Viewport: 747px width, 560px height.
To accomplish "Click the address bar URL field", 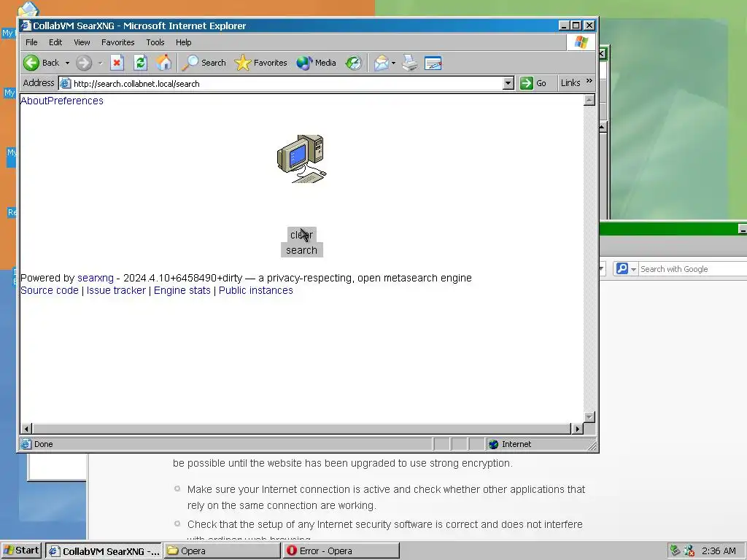I will (286, 83).
